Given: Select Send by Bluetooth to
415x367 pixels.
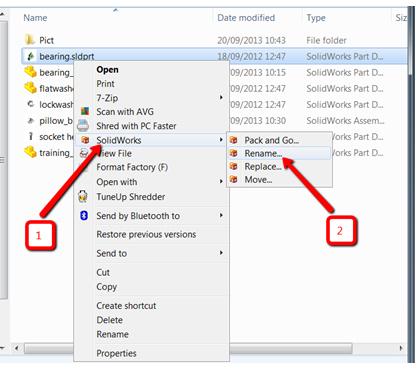Looking at the screenshot, I should point(138,216).
